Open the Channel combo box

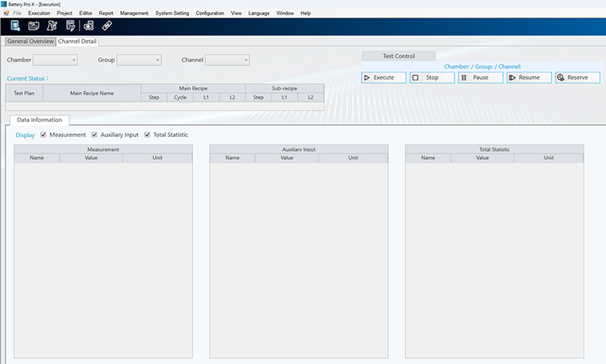click(x=227, y=60)
